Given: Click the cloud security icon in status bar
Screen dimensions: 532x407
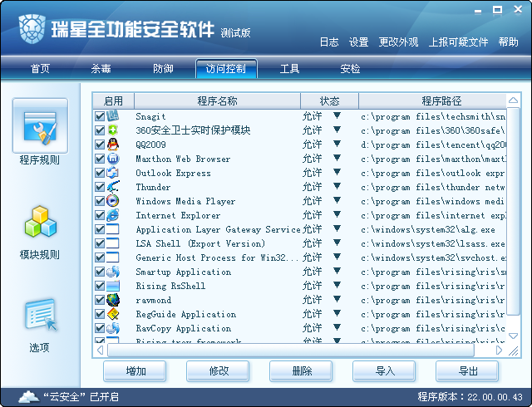Looking at the screenshot, I should (28, 396).
